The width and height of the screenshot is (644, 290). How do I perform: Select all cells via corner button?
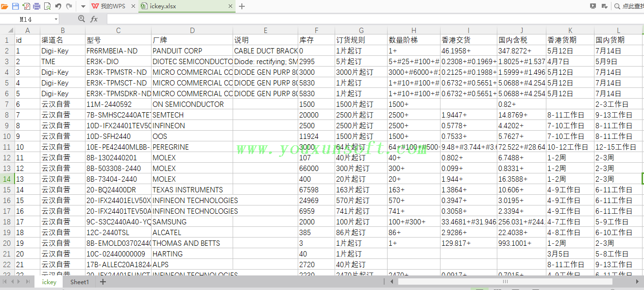point(7,30)
